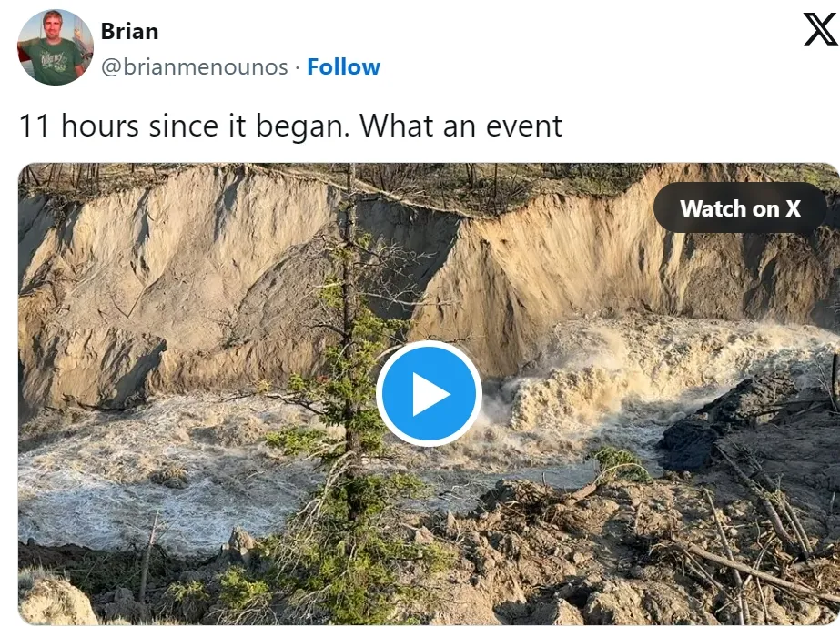Open the @brianmenounos handle link

(x=195, y=67)
